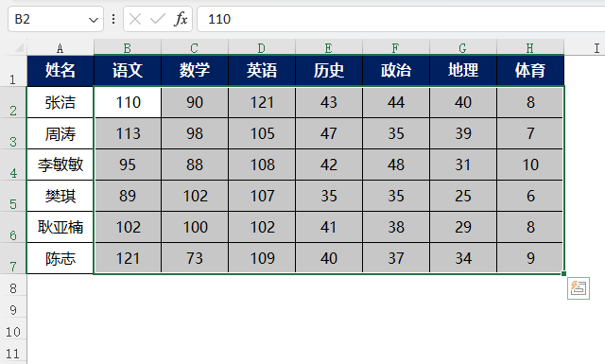Click 陈志's 数学 score 73
Image resolution: width=605 pixels, height=364 pixels.
coord(195,258)
